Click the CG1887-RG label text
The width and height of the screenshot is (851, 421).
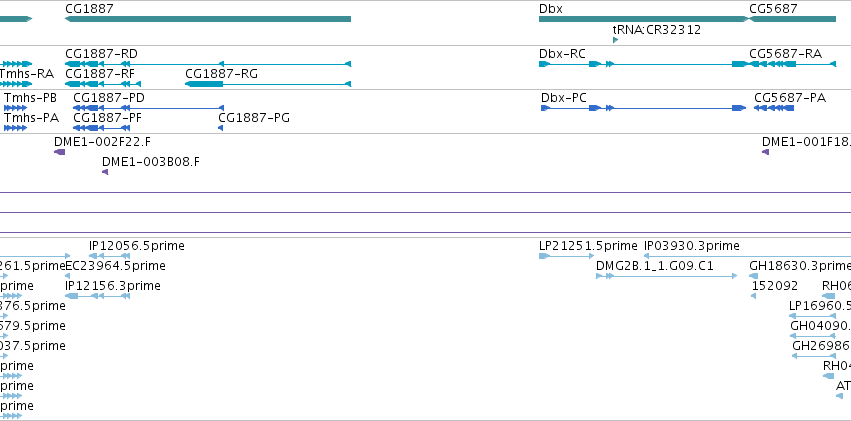coord(221,74)
